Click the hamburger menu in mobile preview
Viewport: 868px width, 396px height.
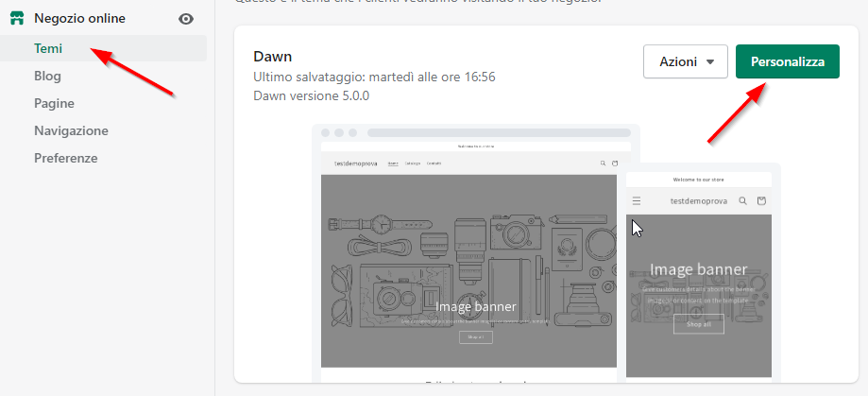click(637, 201)
